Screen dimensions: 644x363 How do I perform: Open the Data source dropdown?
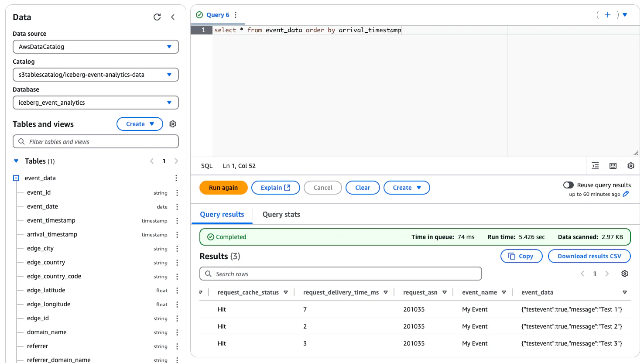point(96,47)
